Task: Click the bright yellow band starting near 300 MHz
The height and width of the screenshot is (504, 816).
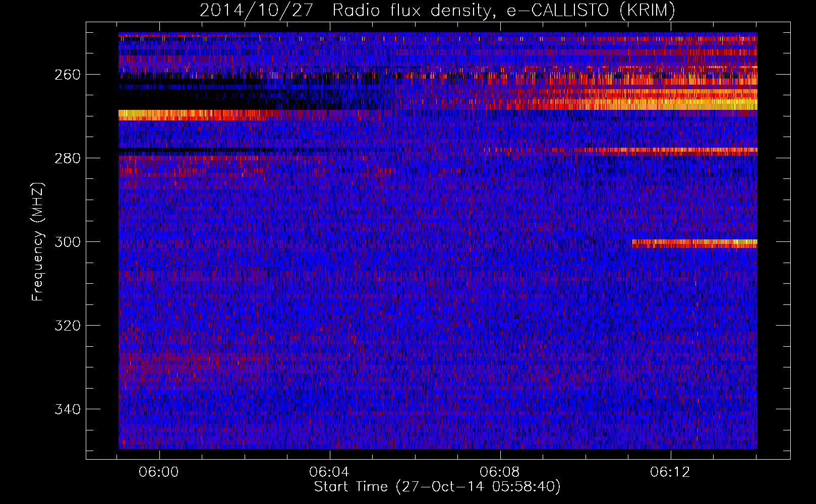Action: [694, 243]
